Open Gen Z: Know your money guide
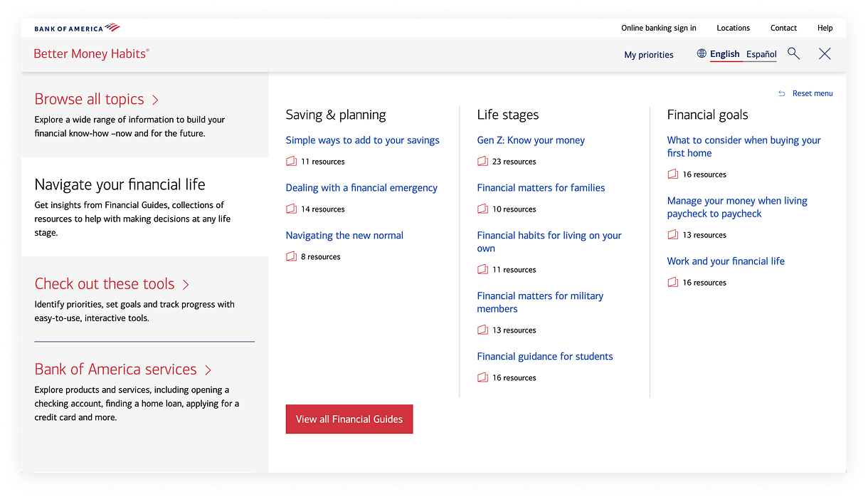The width and height of the screenshot is (868, 497). pyautogui.click(x=531, y=140)
